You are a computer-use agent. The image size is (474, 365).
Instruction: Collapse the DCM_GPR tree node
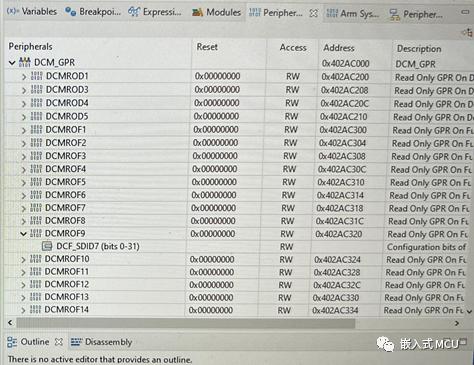pos(12,63)
